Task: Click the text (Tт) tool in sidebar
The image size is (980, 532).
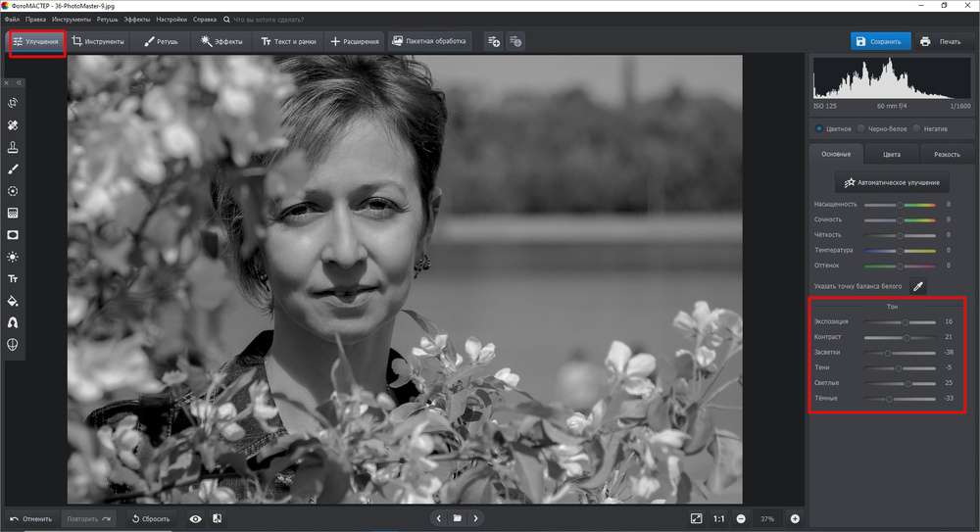Action: (13, 278)
